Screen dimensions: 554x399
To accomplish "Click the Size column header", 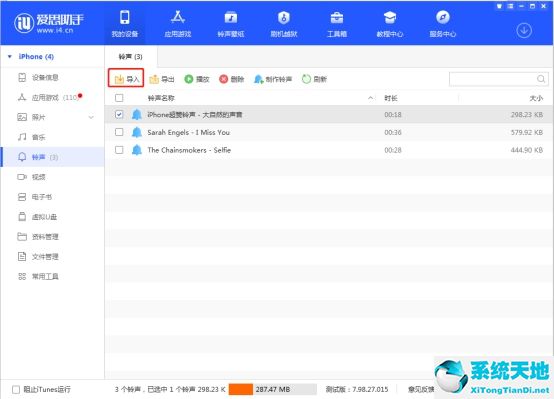I will [536, 98].
